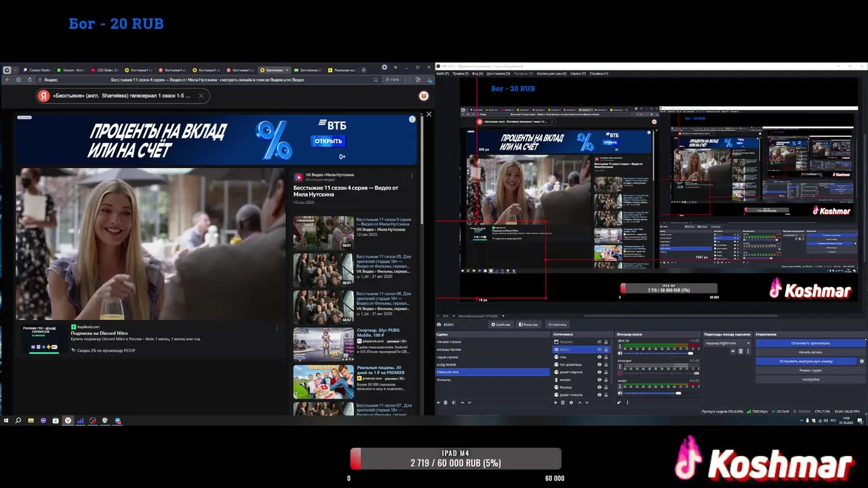Toggle visibility of донат озвучка source
The width and height of the screenshot is (868, 488).
pos(599,372)
